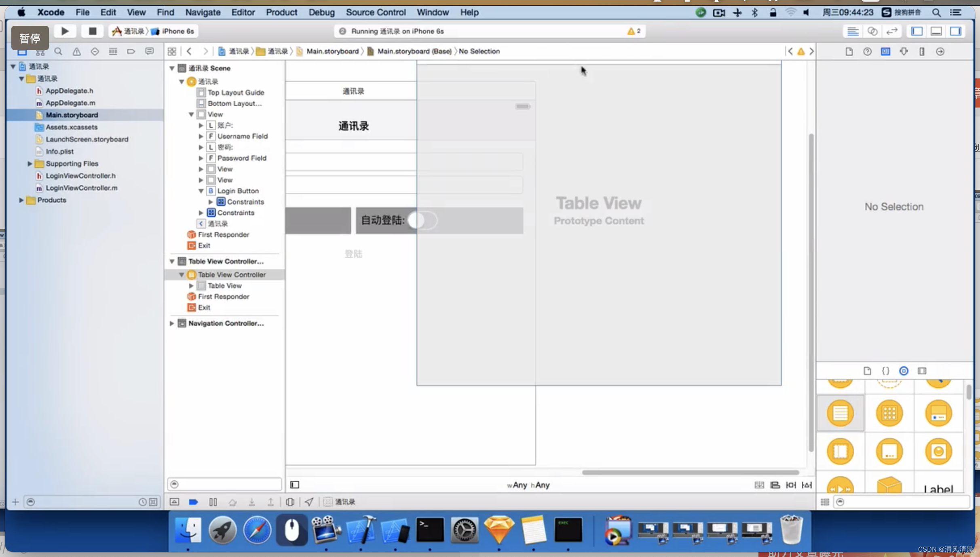Collapse the 通讯录 Scene in outline
Viewport: 980px width, 557px height.
(172, 68)
